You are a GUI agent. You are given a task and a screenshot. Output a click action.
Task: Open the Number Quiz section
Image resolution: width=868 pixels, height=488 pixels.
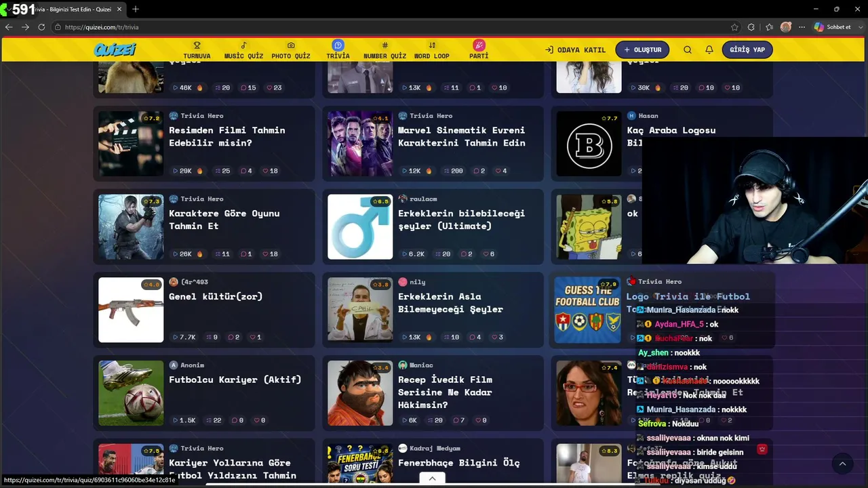(384, 50)
